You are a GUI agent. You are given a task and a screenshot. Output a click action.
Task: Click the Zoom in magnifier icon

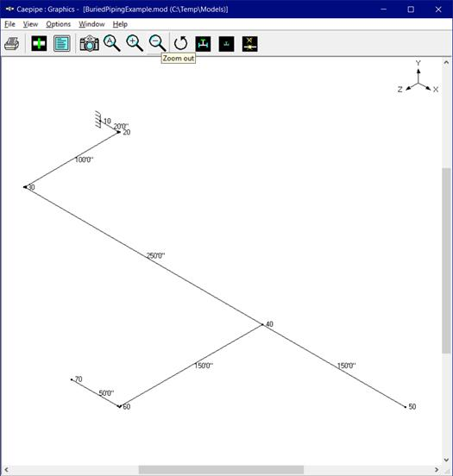tap(135, 43)
